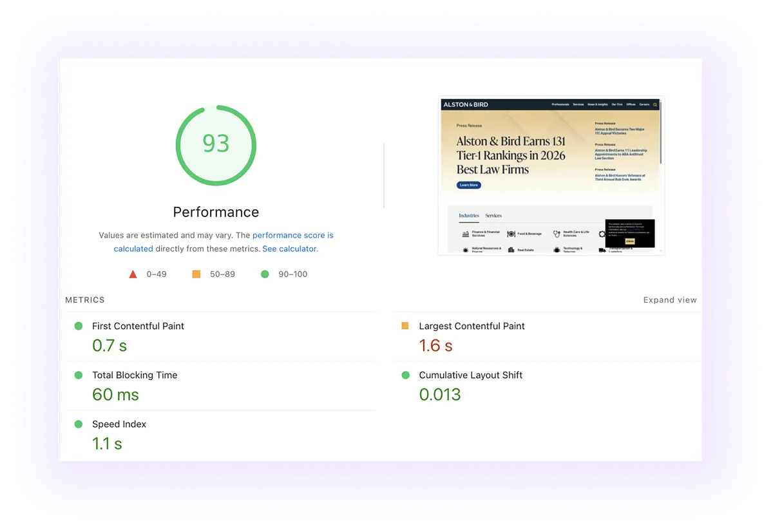This screenshot has height=532, width=773.
Task: Click the Health Care & Life Sciences stethoscope icon
Action: pos(557,232)
